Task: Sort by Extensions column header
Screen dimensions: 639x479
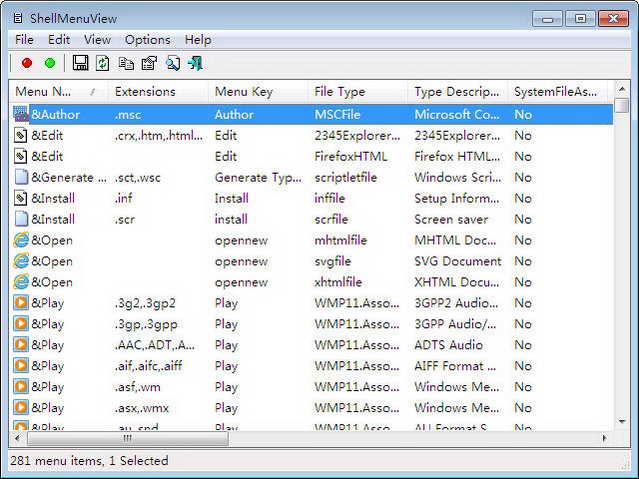Action: 158,92
